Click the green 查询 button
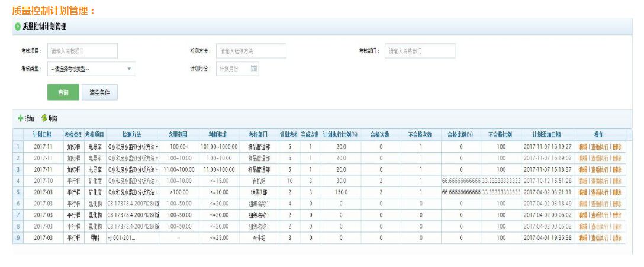This screenshot has height=267, width=644. (63, 92)
